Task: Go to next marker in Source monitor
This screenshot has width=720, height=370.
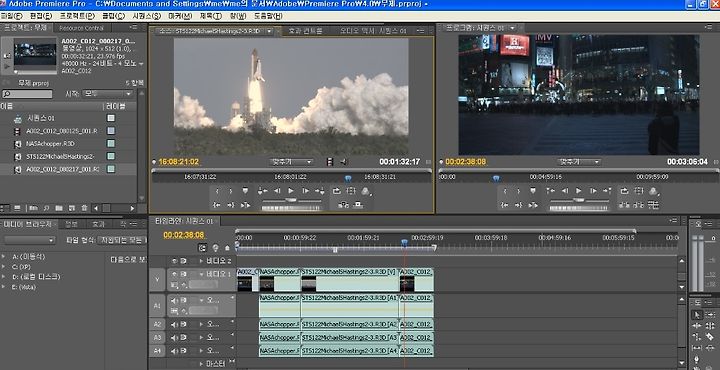Action: tap(320, 191)
